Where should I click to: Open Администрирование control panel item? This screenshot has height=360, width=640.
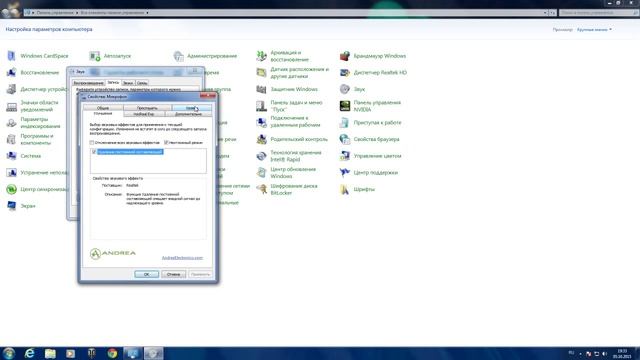pyautogui.click(x=205, y=56)
